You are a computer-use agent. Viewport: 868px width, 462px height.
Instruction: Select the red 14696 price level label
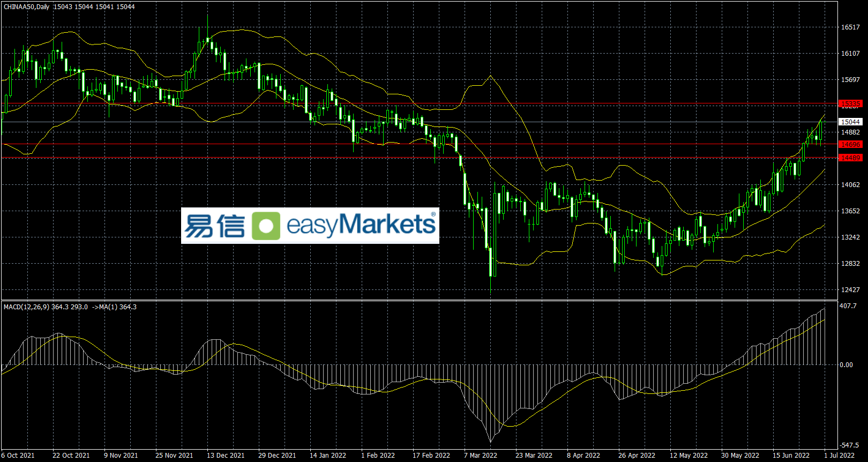pyautogui.click(x=850, y=144)
